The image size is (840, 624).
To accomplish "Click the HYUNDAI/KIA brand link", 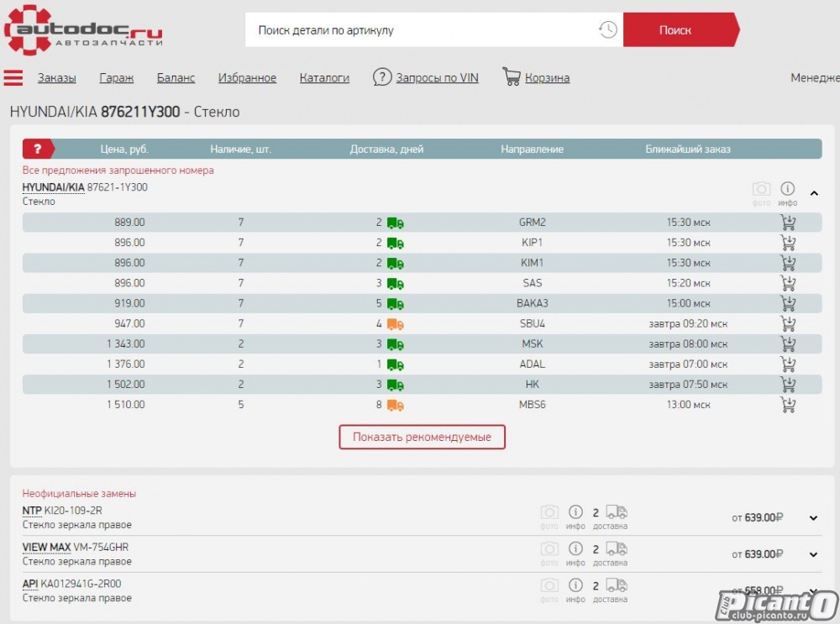I will (x=53, y=187).
